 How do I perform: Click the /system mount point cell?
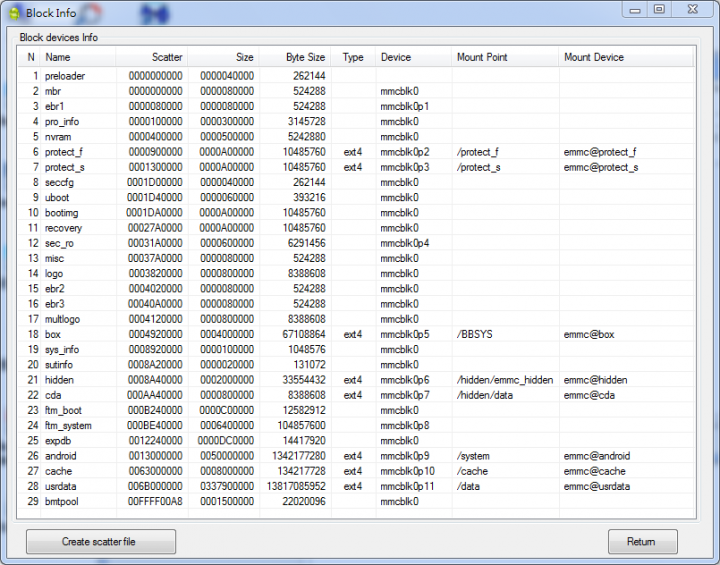473,456
